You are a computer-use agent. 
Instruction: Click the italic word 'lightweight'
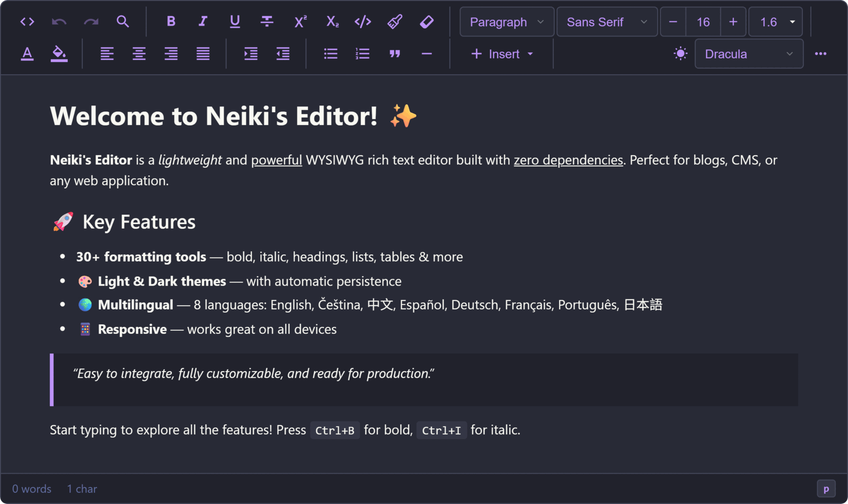190,160
